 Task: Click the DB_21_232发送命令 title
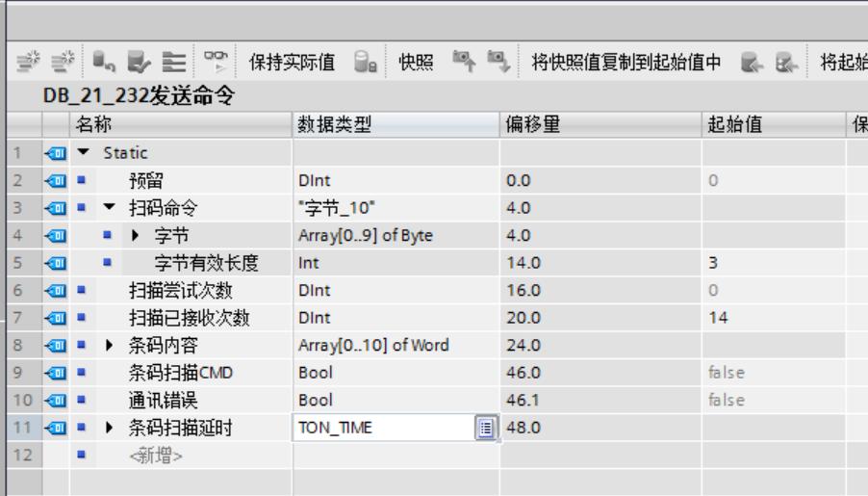[139, 96]
